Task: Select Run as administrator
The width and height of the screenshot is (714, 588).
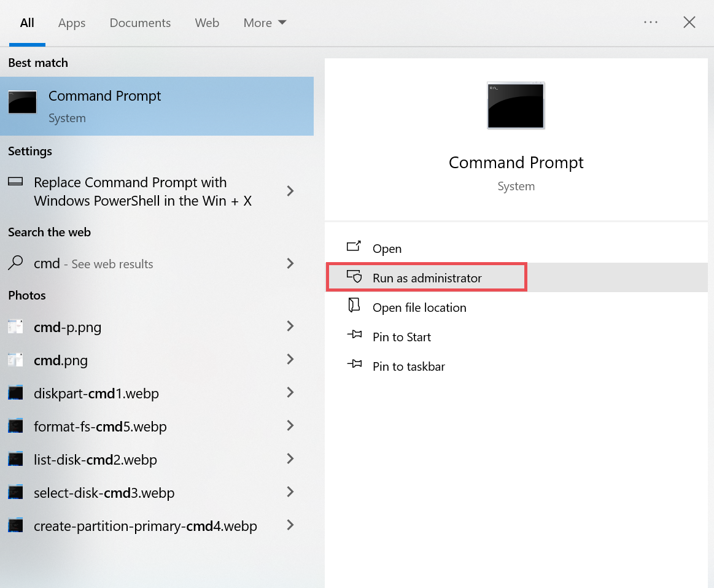Action: pos(516,277)
